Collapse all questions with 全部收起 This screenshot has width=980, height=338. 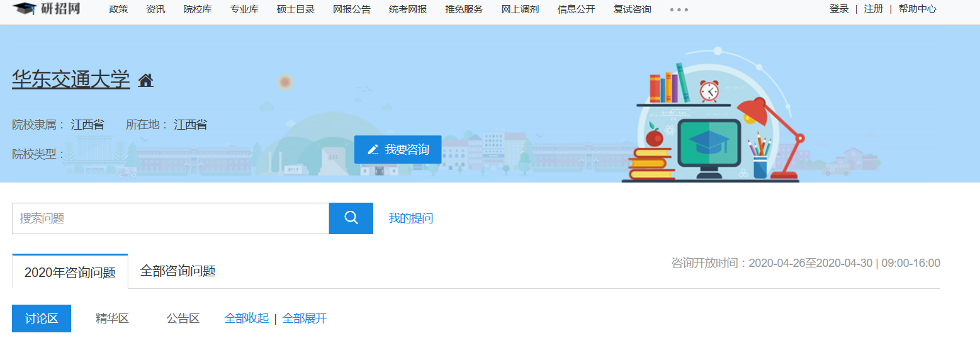[x=246, y=318]
